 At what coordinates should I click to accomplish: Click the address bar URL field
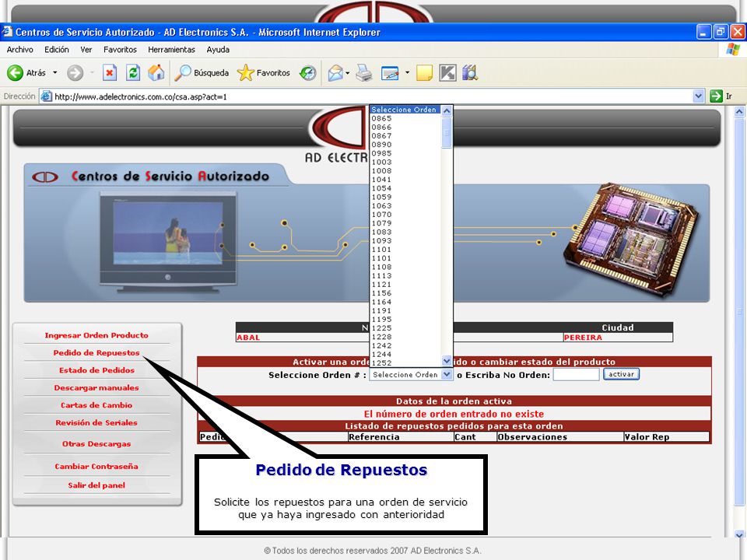372,96
